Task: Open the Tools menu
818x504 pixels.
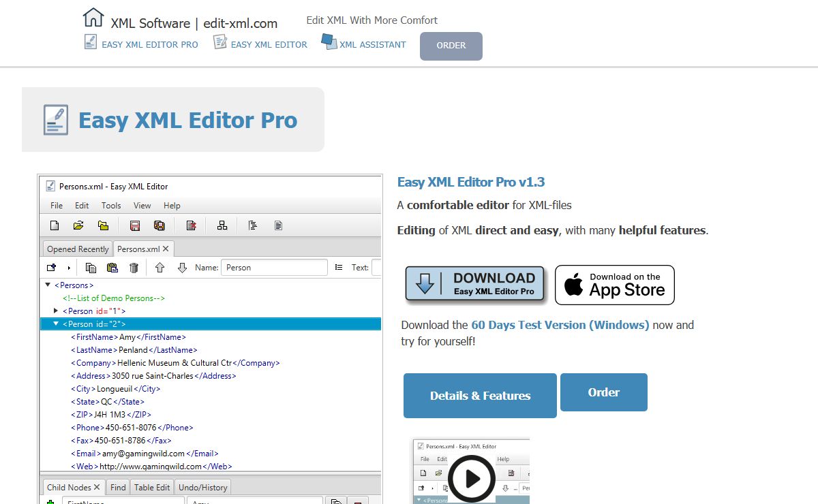Action: tap(111, 206)
